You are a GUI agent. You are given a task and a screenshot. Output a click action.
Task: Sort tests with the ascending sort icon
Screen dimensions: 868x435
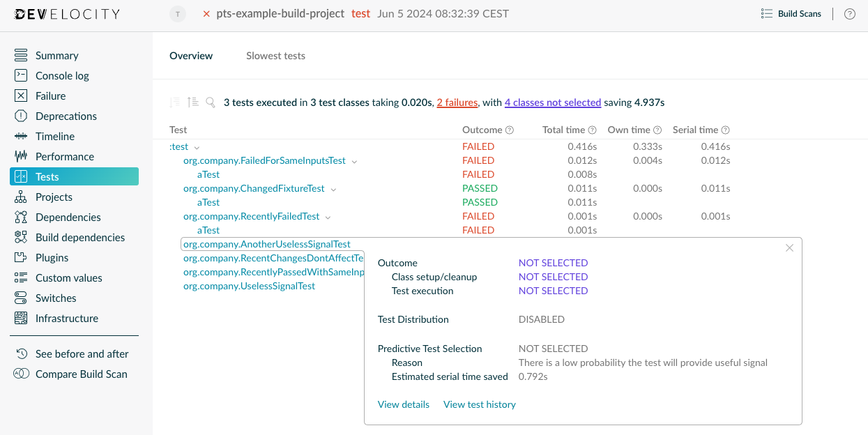point(192,102)
